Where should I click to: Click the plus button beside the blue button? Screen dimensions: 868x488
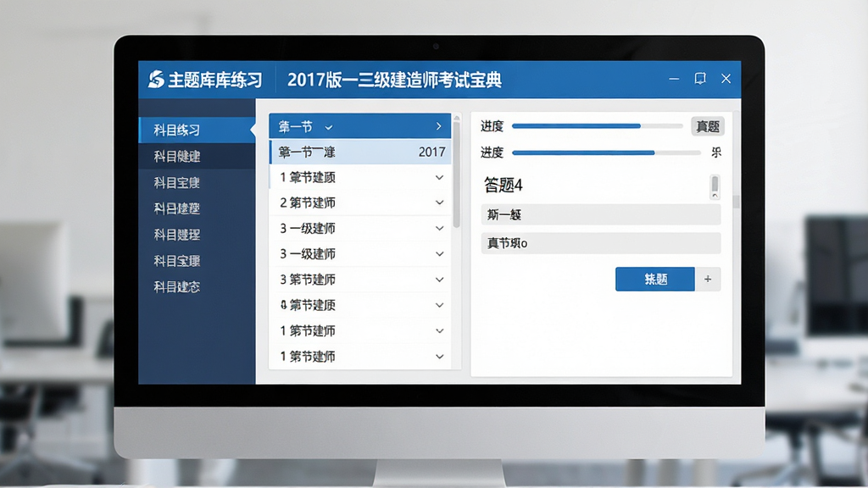pyautogui.click(x=708, y=280)
